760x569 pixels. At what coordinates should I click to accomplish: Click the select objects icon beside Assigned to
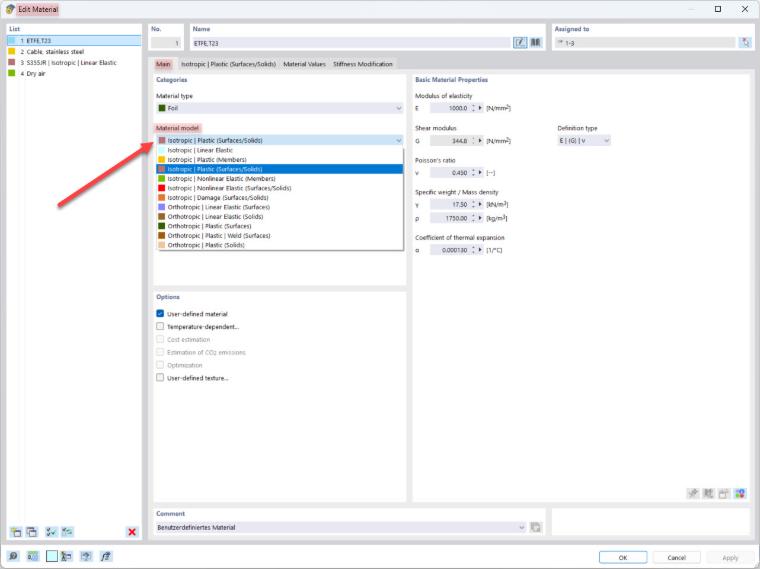(x=745, y=43)
